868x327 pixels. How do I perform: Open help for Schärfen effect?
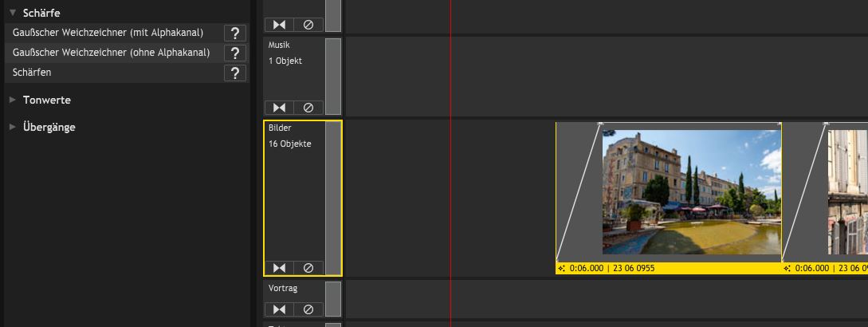click(235, 73)
